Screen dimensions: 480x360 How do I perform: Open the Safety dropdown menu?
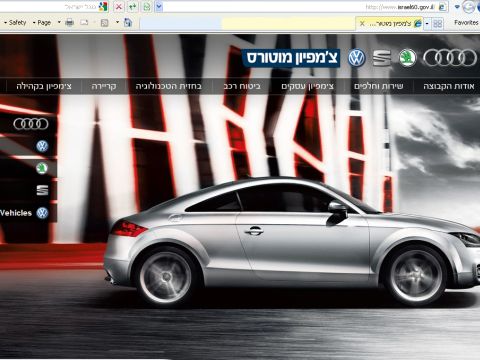pos(15,22)
